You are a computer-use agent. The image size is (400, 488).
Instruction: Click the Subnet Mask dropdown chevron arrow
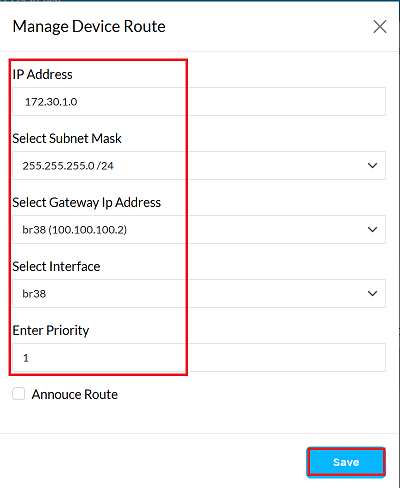(372, 165)
